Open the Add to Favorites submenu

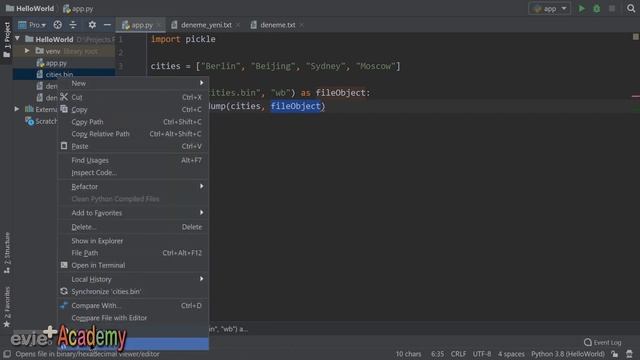point(133,213)
